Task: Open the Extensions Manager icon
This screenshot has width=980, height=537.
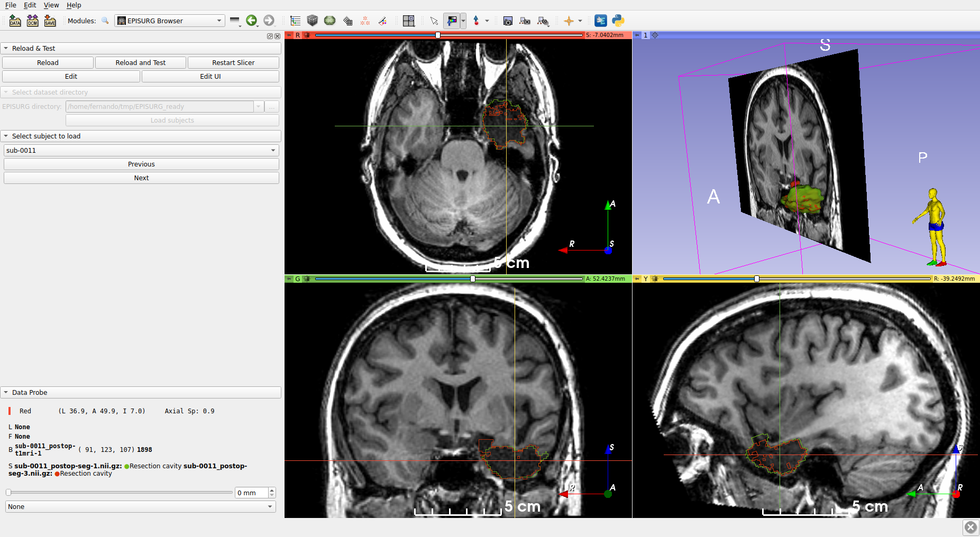Action: (601, 21)
